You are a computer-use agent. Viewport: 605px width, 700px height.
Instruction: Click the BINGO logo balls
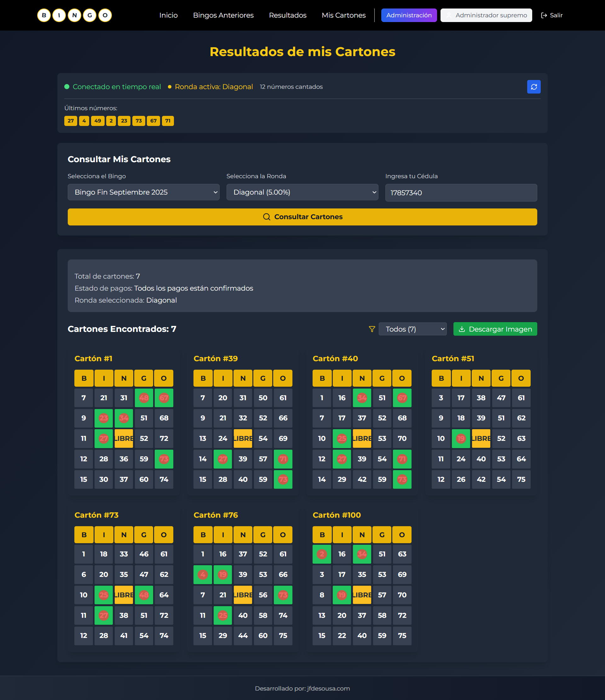(74, 15)
